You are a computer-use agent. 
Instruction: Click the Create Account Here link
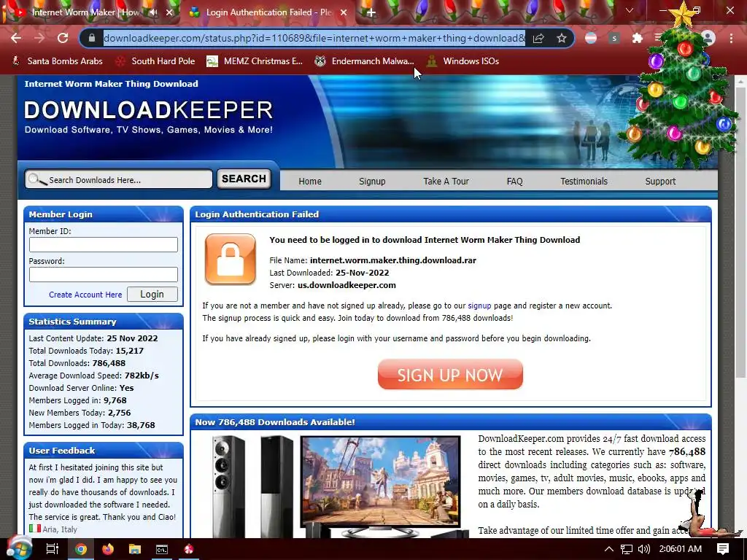point(85,295)
